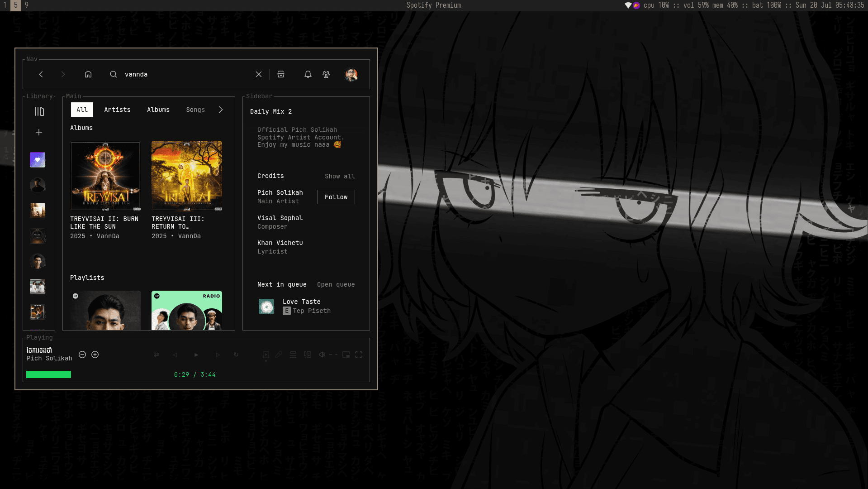Click the Home icon in Nav bar
Viewport: 868px width, 489px height.
88,74
